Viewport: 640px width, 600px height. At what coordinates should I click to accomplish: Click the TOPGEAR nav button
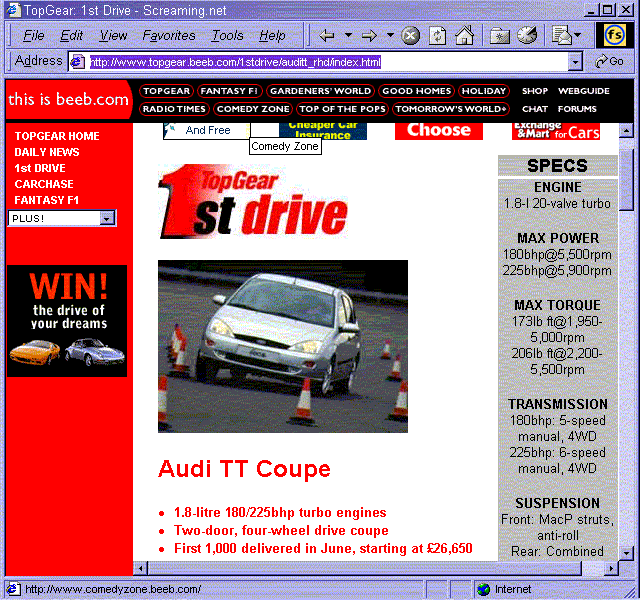tap(167, 91)
